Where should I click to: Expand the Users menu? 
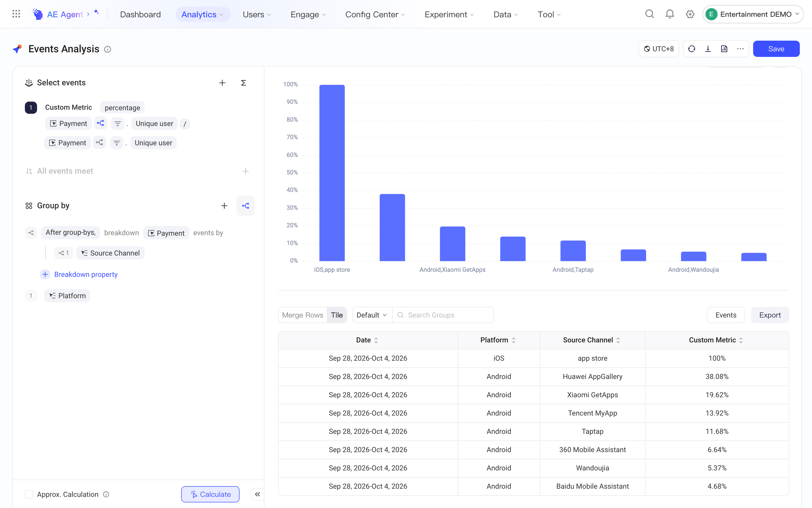pos(257,14)
